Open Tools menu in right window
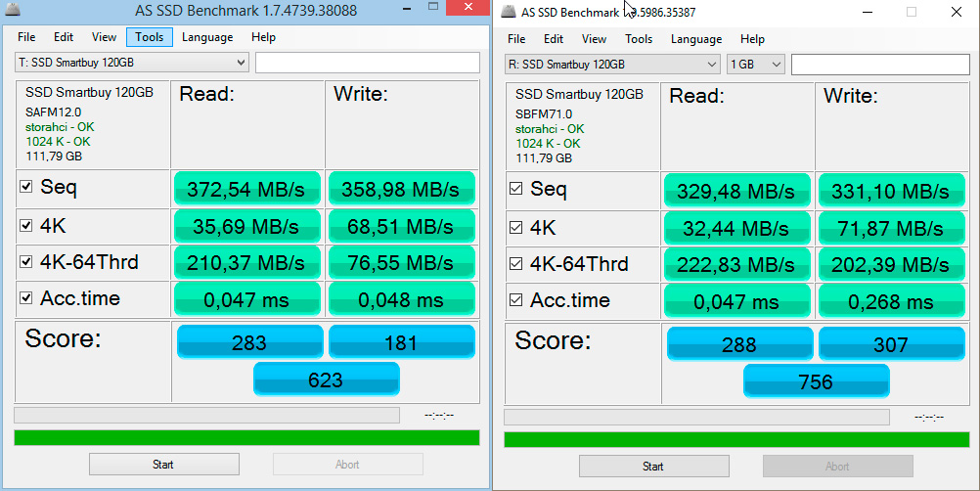This screenshot has width=980, height=491. [639, 39]
